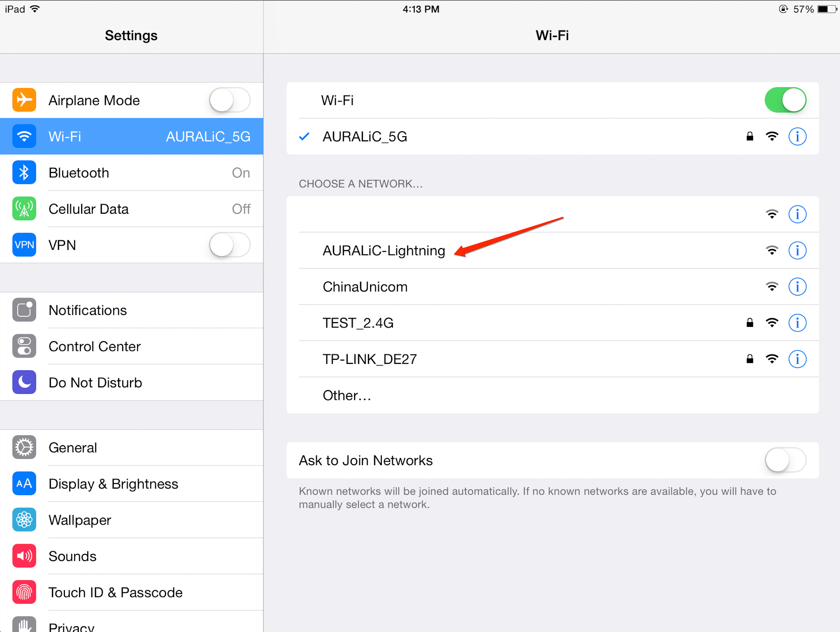
Task: Open Display & Brightness settings
Action: tap(131, 484)
